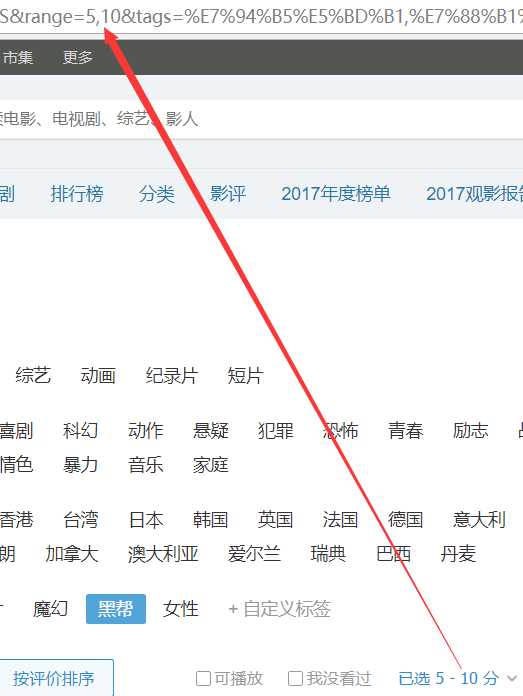The height and width of the screenshot is (696, 523).
Task: Select the 暴力 genre tag
Action: pyautogui.click(x=80, y=465)
